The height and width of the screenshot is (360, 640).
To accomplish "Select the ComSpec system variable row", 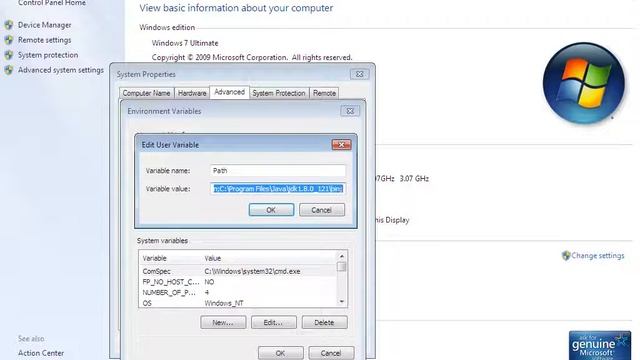I will click(x=238, y=271).
